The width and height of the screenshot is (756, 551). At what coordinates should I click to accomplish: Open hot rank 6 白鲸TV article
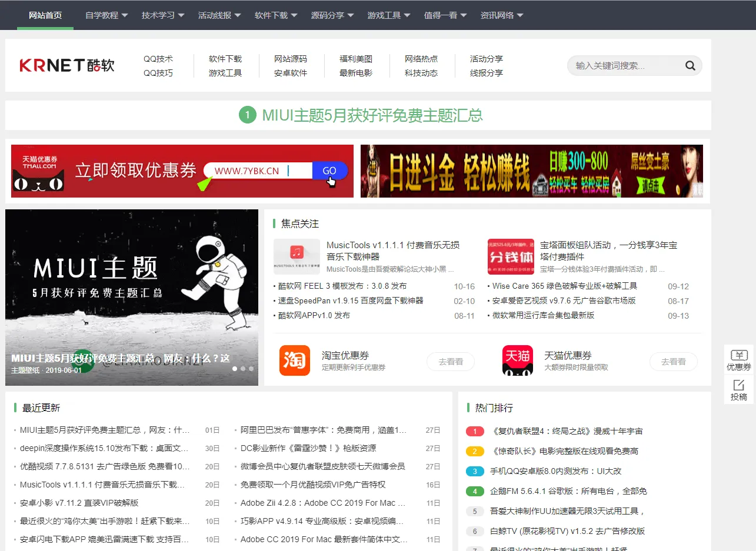click(x=568, y=531)
